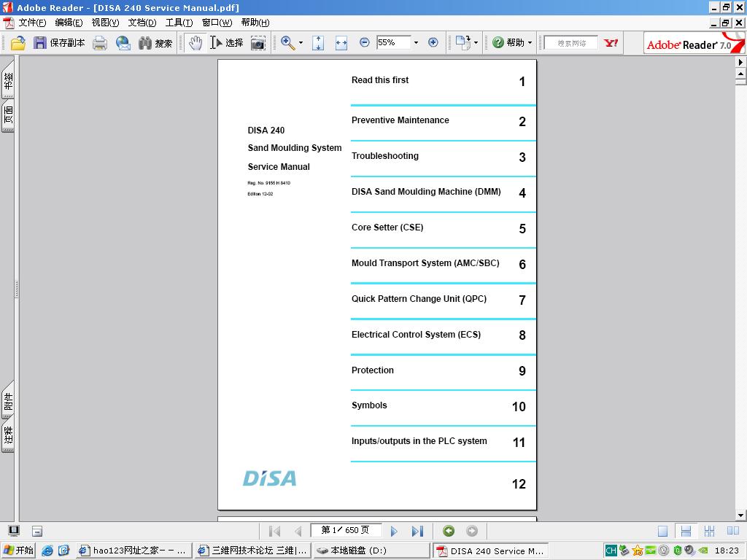This screenshot has width=747, height=560.
Task: Go to the last page button
Action: point(417,531)
